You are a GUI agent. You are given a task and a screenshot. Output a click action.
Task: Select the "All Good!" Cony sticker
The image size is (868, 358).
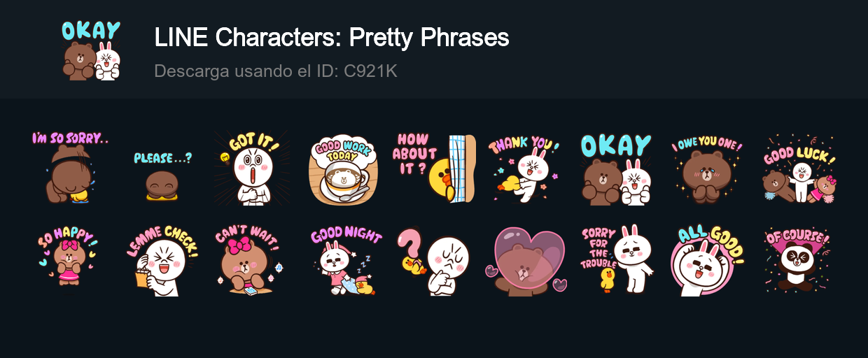[707, 260]
